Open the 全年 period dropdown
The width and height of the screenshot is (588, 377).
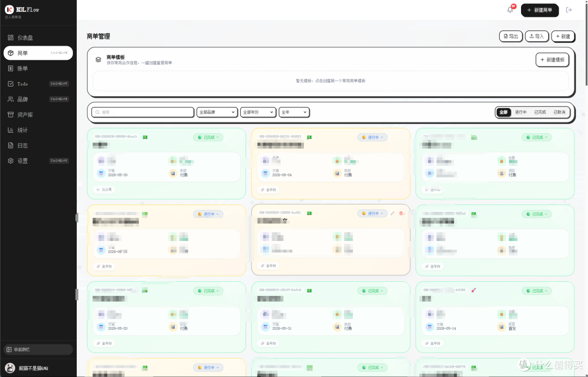tap(294, 112)
